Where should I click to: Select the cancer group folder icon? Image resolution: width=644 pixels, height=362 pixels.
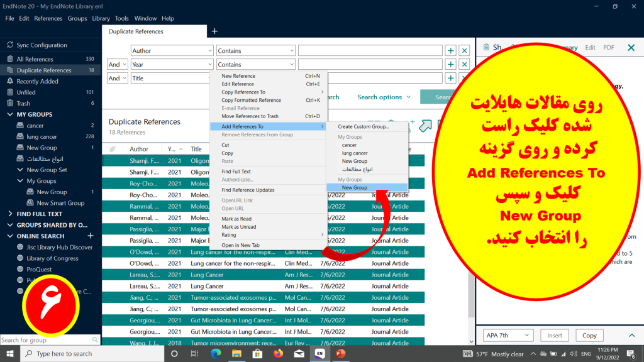point(19,126)
